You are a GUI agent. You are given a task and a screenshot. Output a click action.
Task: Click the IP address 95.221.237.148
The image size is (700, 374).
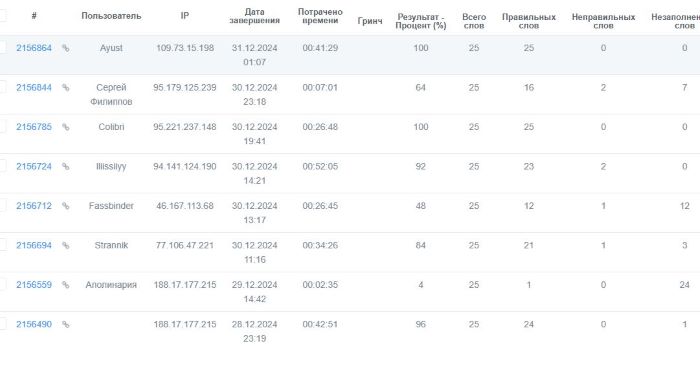pyautogui.click(x=185, y=127)
